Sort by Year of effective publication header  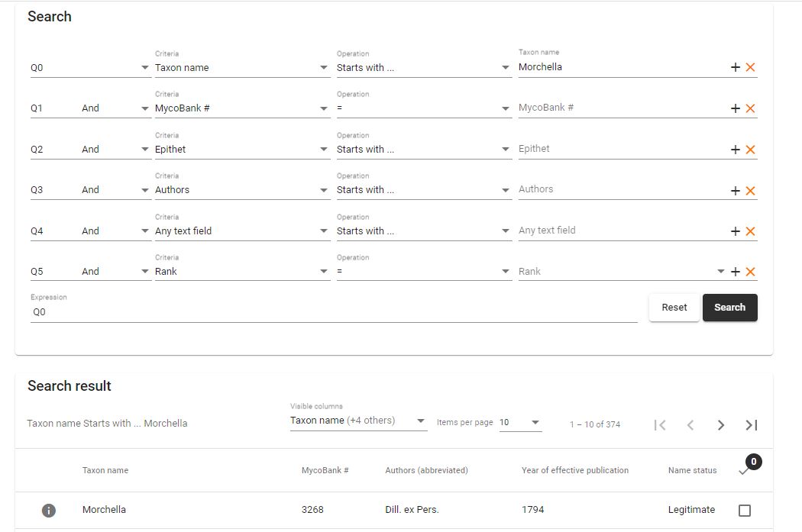click(574, 471)
